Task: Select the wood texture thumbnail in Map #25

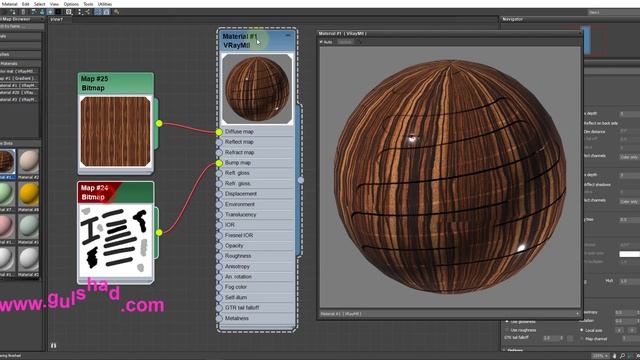Action: point(116,131)
